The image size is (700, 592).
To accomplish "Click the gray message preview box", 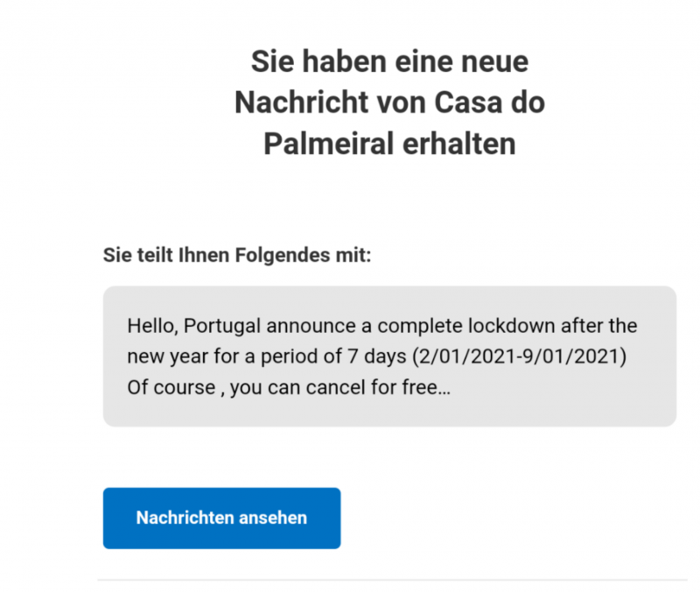I will click(x=389, y=355).
